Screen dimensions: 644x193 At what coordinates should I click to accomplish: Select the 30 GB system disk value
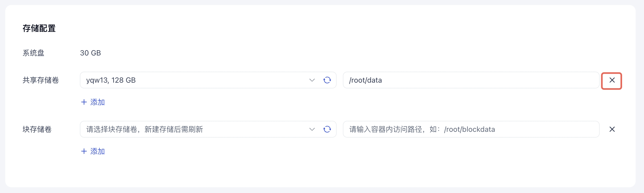[x=90, y=53]
